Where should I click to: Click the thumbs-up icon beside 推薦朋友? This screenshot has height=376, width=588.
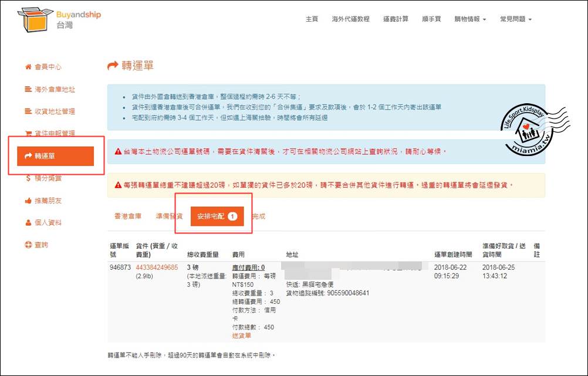(x=28, y=201)
